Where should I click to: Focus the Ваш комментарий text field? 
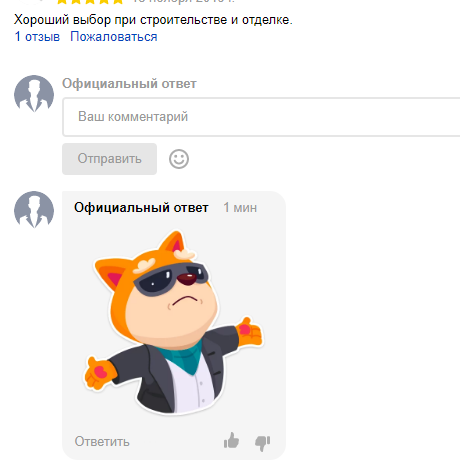(x=261, y=117)
